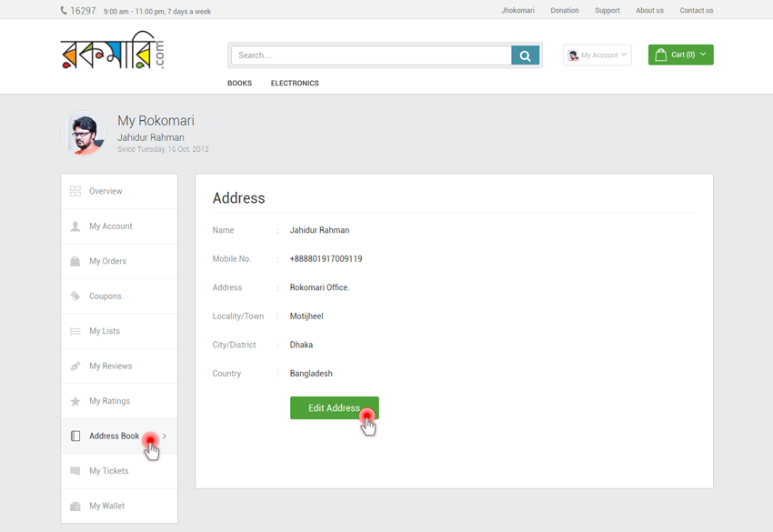The width and height of the screenshot is (773, 532).
Task: Go to homepage via Rokomari logo
Action: (x=113, y=53)
